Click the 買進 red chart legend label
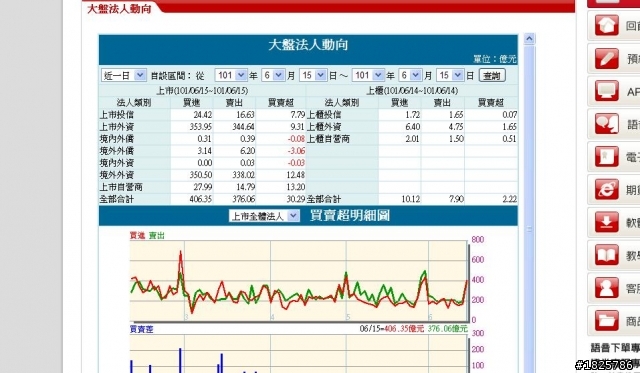Image resolution: width=640 pixels, height=373 pixels. (x=137, y=235)
